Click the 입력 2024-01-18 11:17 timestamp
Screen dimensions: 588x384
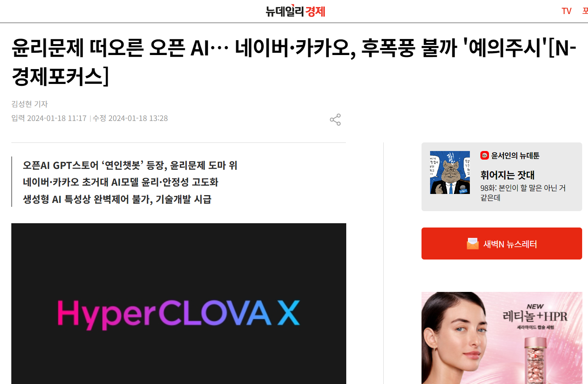(x=49, y=118)
